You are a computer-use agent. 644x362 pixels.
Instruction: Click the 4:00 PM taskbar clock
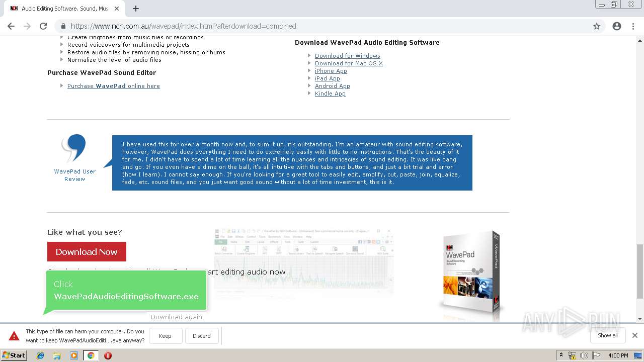[618, 355]
